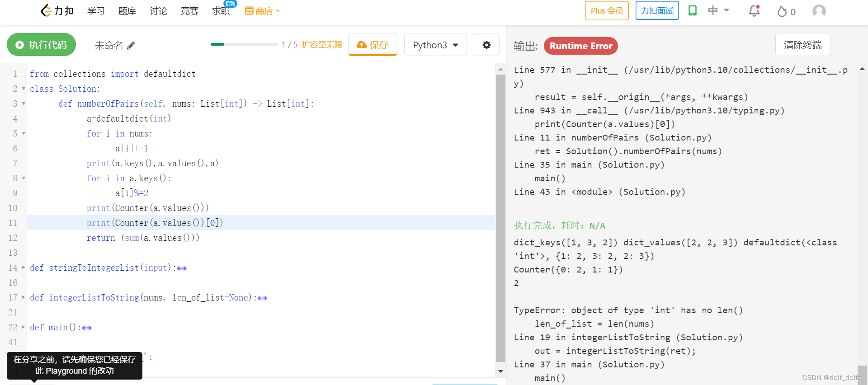868x385 pixels.
Task: Open the 题库 problem set menu
Action: 127,11
